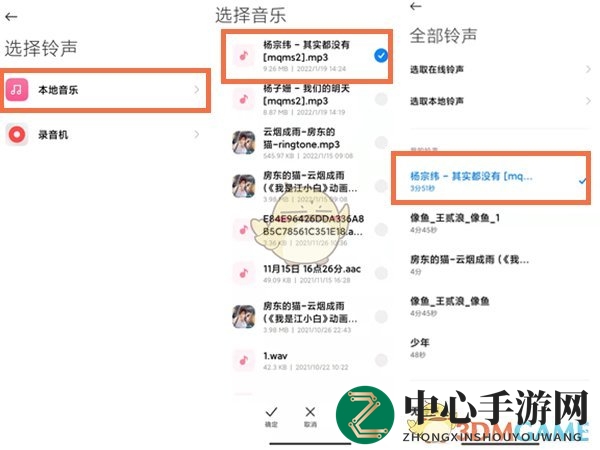Select the circle for 杨子姗 - 我们的明天 mp3
This screenshot has width=600, height=450.
[x=381, y=99]
